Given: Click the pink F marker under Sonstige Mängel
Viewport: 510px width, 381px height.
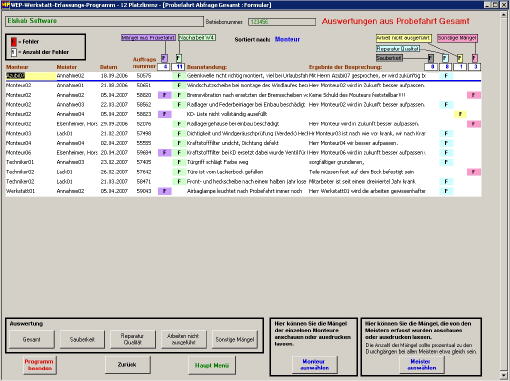Looking at the screenshot, I should 475,58.
